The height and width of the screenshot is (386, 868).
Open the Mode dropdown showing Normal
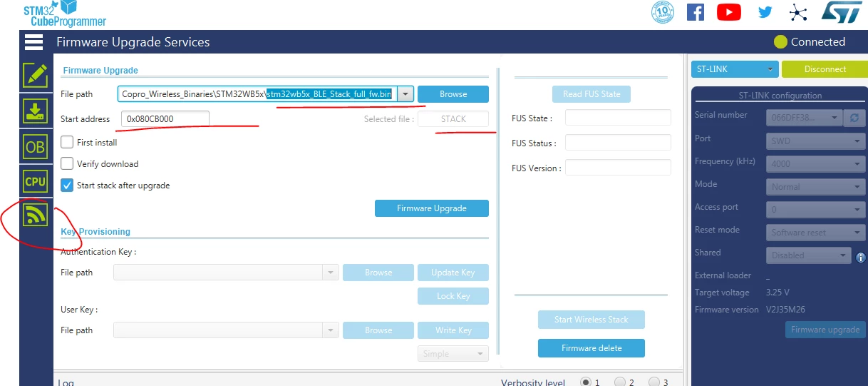816,187
